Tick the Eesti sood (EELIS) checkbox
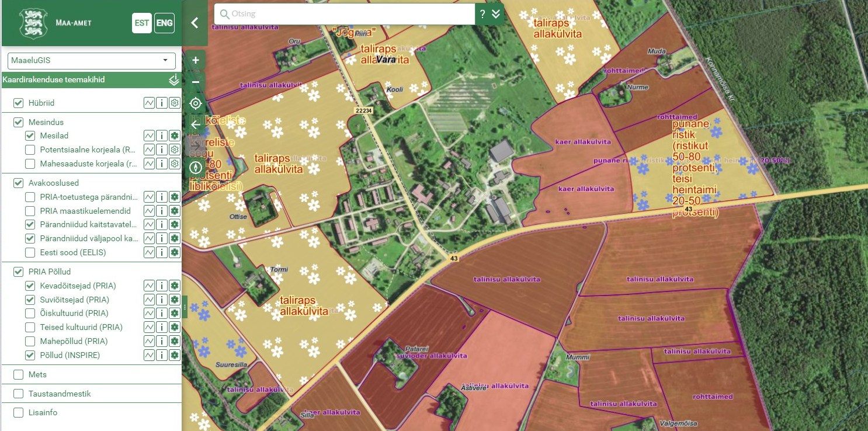 point(30,253)
